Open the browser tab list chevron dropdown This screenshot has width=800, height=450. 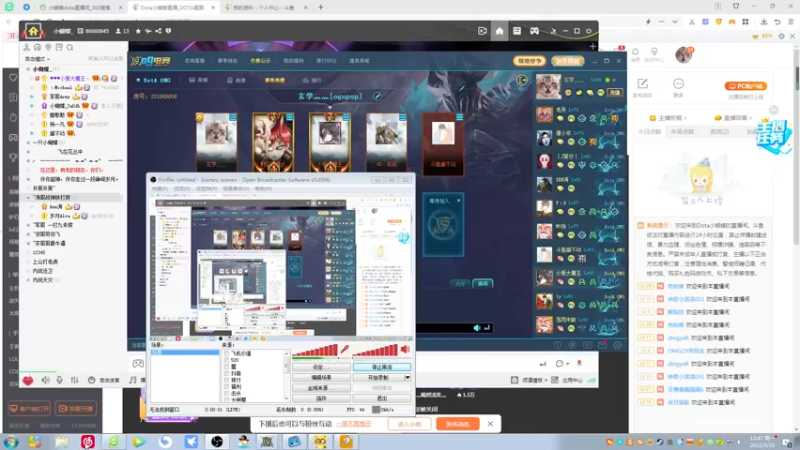[x=674, y=22]
